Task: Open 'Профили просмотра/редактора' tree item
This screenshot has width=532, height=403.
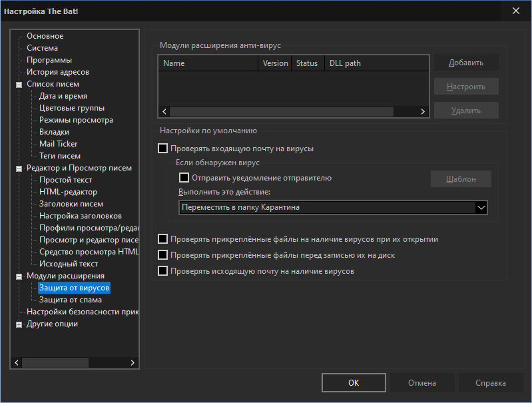Action: tap(89, 228)
